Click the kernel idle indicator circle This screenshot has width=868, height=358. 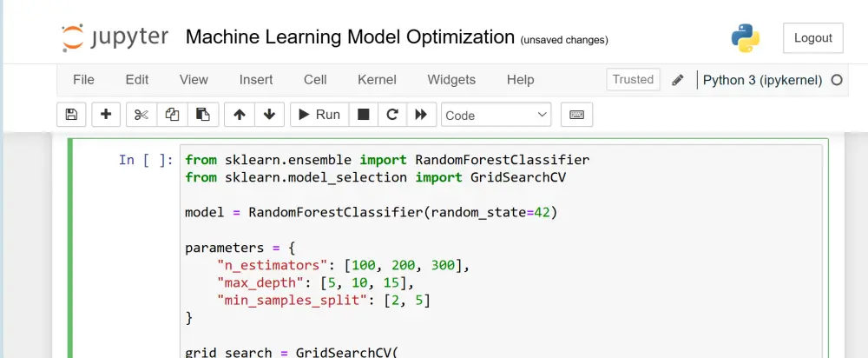[837, 80]
